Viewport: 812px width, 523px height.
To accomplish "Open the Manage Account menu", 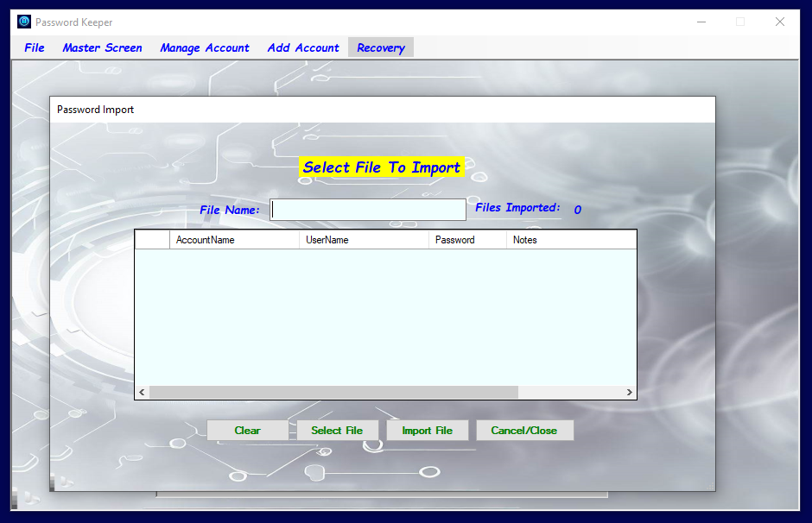I will pos(204,48).
